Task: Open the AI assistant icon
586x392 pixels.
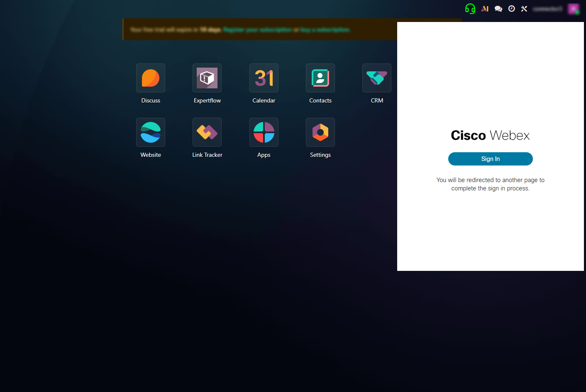Action: (x=485, y=9)
